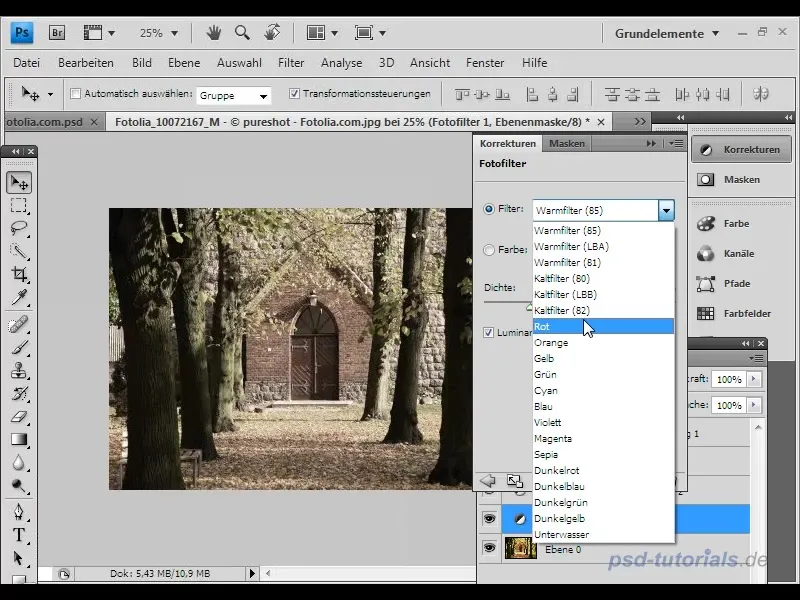Select the Dodge tool

coord(19,485)
